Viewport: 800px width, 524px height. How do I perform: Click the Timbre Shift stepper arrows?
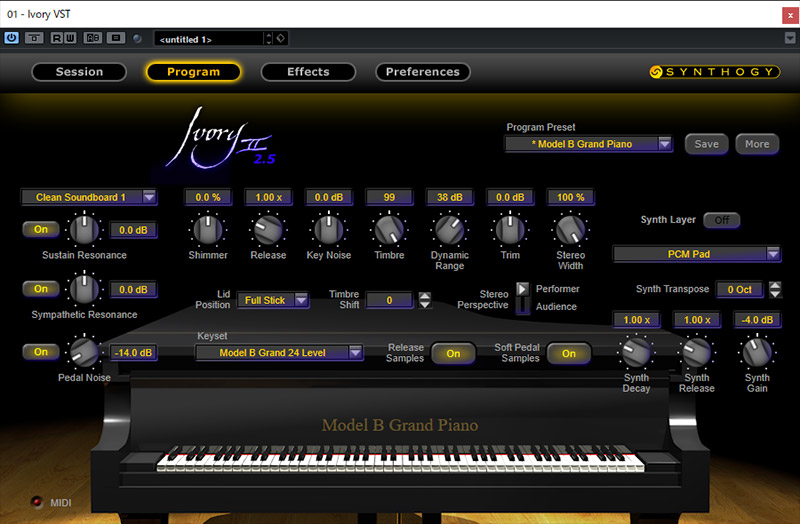(x=424, y=300)
